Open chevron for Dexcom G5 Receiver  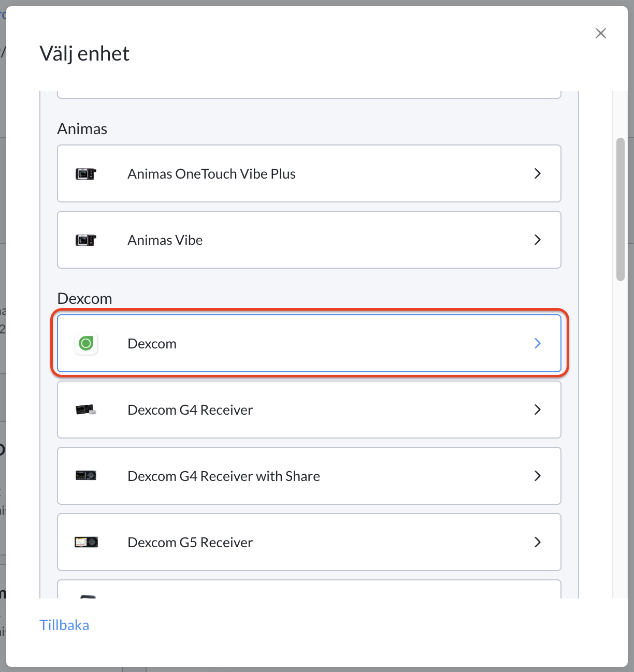tap(538, 542)
